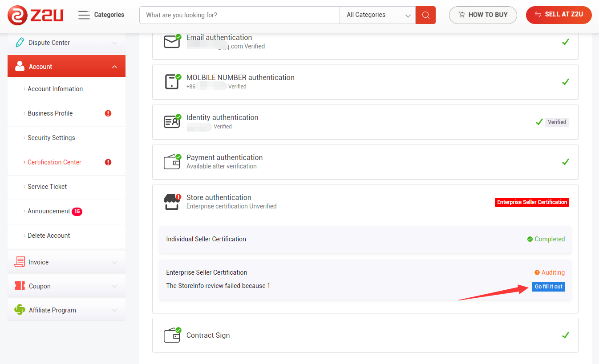This screenshot has height=364, width=599.
Task: Click the Store authentication shop icon
Action: [x=172, y=202]
